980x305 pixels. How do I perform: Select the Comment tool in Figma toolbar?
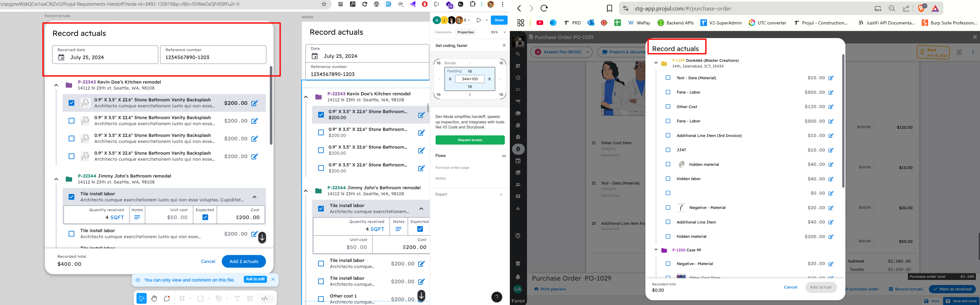[x=167, y=299]
